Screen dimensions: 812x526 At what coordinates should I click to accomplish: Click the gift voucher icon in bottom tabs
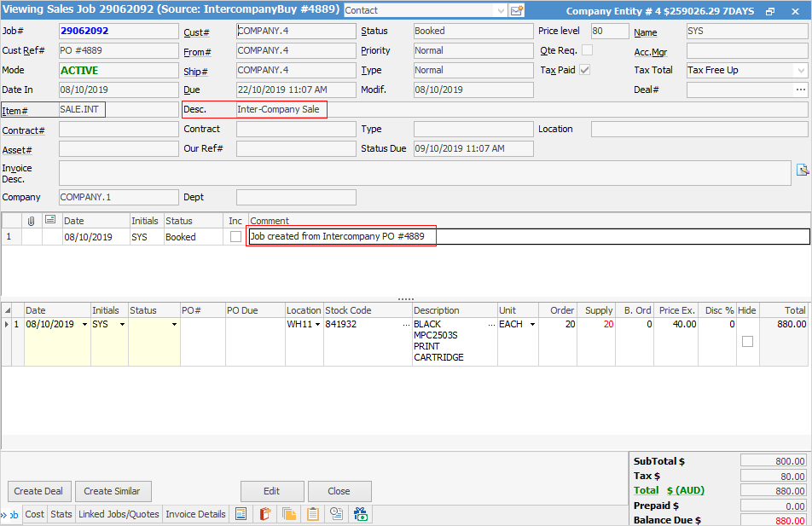point(361,514)
